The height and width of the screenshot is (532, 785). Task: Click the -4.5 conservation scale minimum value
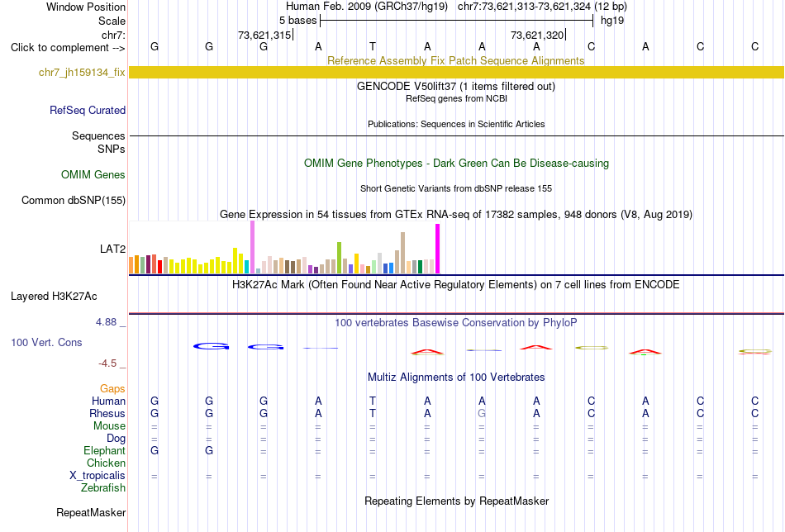[x=107, y=363]
